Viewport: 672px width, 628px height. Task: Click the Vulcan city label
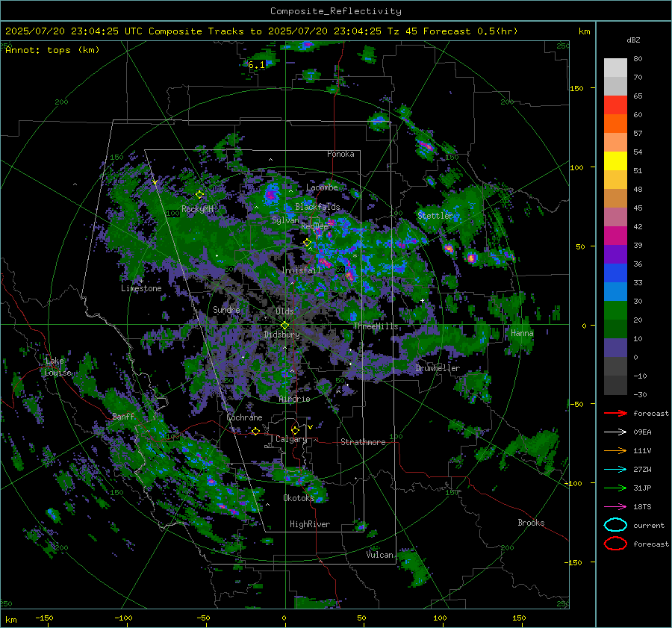(x=380, y=555)
